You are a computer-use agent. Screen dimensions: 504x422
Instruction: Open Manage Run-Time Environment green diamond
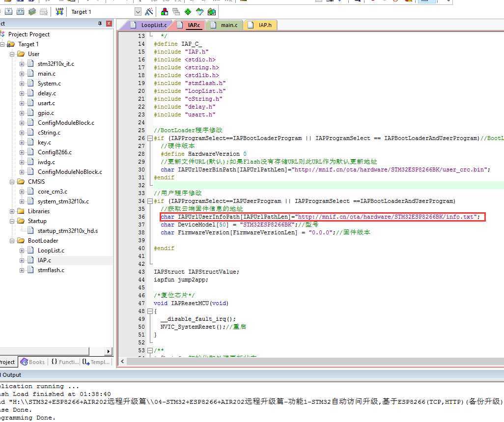[x=188, y=12]
